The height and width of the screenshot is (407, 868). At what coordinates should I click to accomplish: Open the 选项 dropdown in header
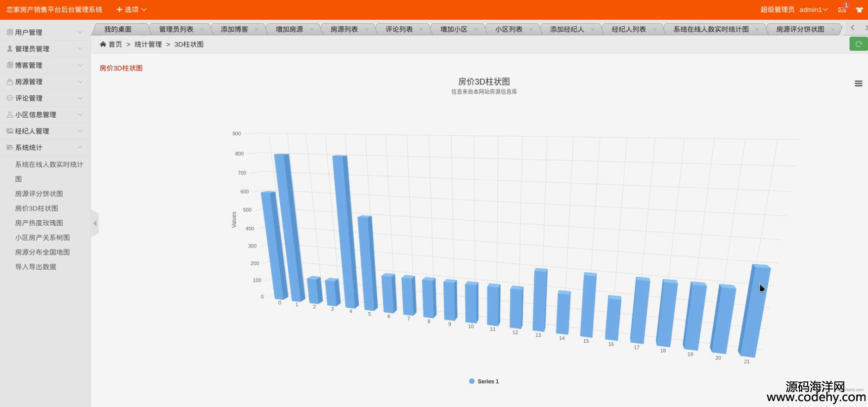[x=131, y=9]
